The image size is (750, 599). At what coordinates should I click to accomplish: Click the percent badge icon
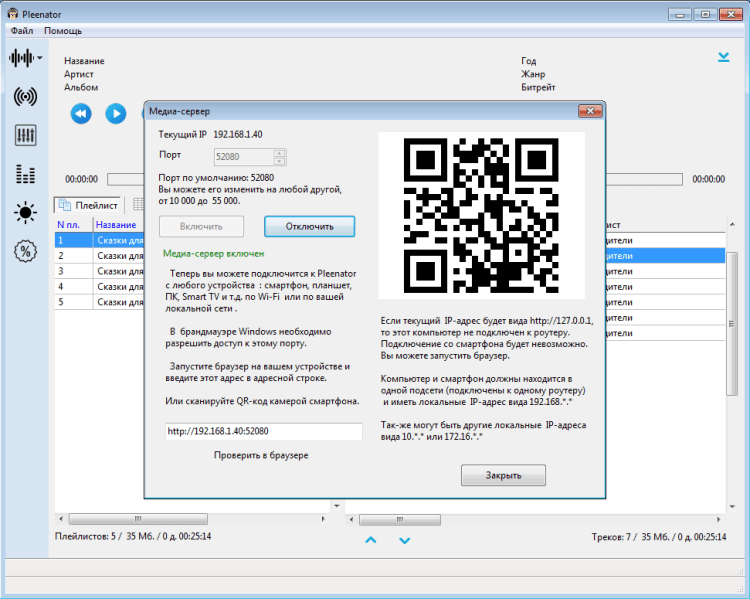click(26, 251)
